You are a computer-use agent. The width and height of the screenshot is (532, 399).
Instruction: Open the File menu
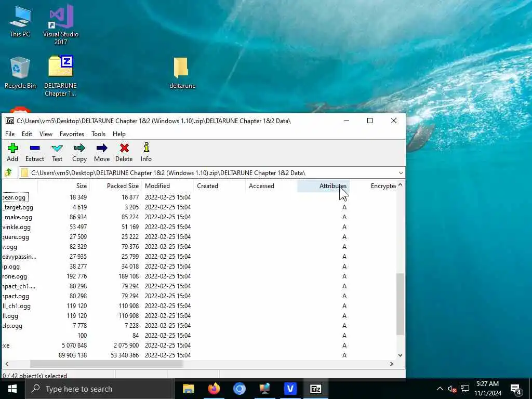click(10, 134)
